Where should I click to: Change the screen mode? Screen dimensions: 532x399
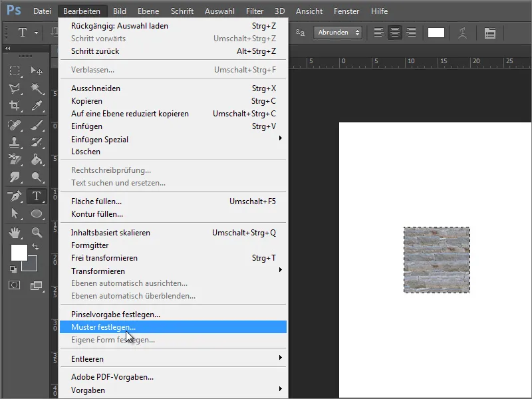click(x=36, y=286)
